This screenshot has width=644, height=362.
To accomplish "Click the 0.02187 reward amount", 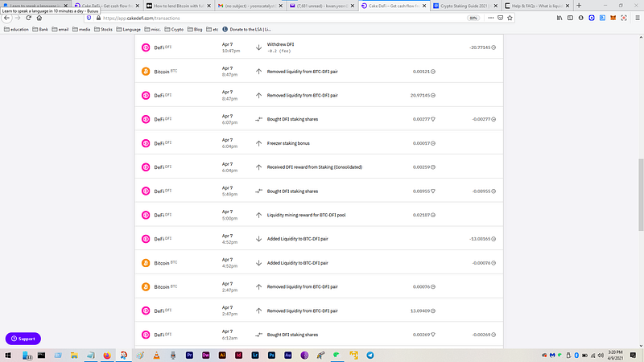I will (x=421, y=215).
